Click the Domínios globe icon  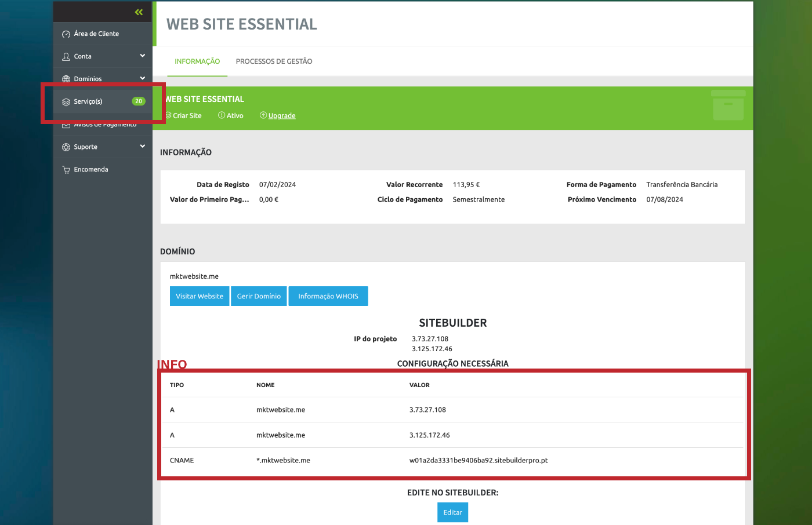click(x=66, y=79)
